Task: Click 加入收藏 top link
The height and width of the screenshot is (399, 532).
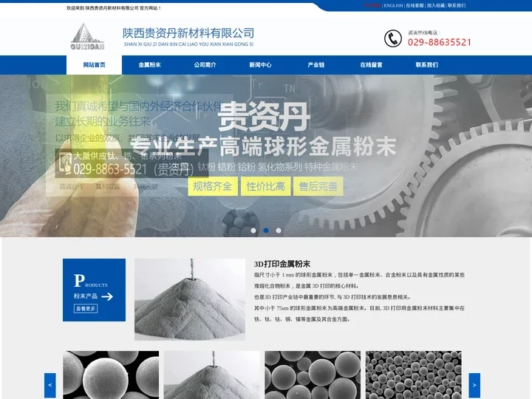Action: 436,5
